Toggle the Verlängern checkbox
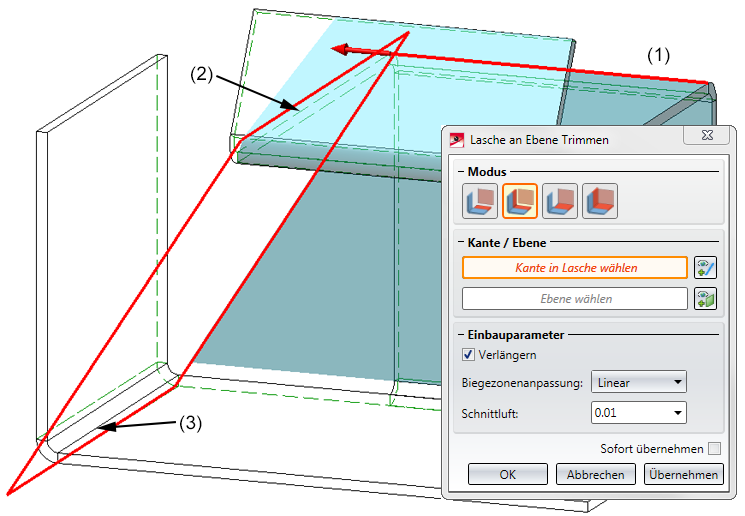Screen dimensions: 745x516 [x=468, y=354]
